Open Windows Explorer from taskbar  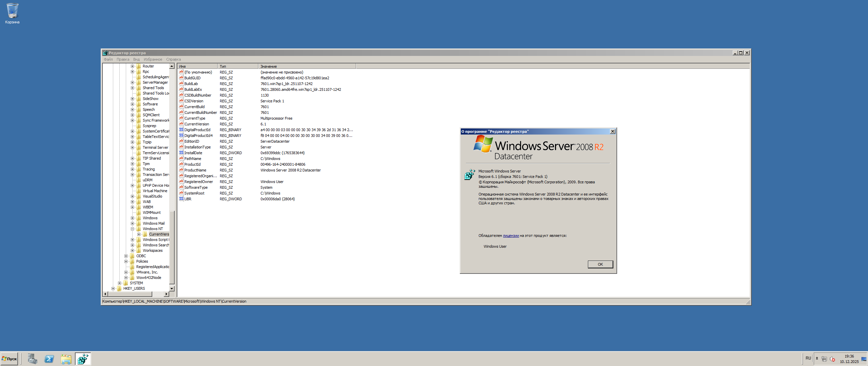click(x=66, y=359)
